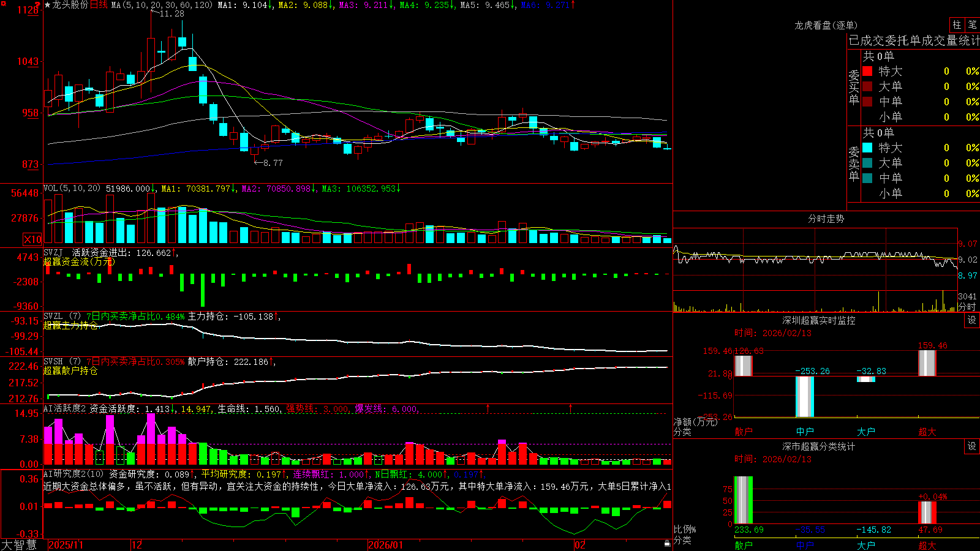Screen dimensions: 980x551
Task: Click the 大智慧 logo at bottom-left
Action: pos(19,544)
